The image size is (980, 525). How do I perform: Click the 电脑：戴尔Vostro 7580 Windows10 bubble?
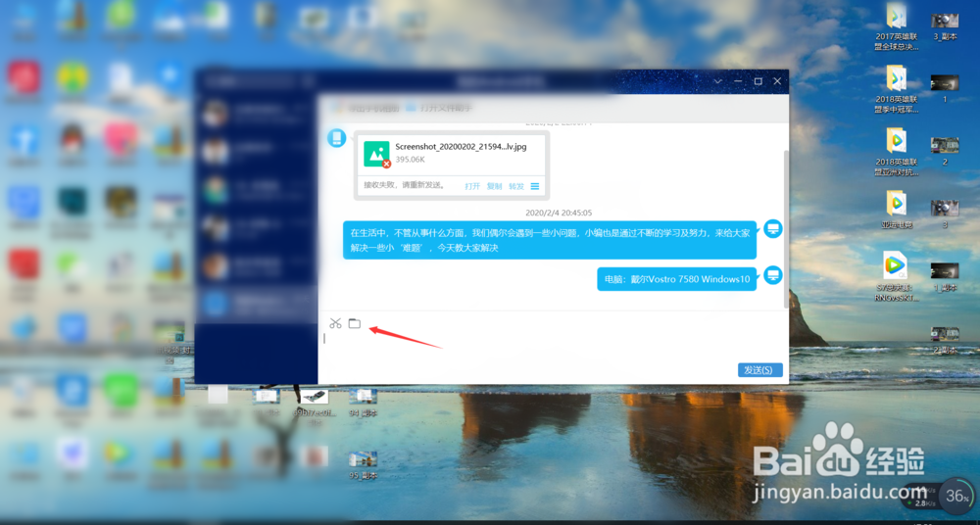point(677,279)
